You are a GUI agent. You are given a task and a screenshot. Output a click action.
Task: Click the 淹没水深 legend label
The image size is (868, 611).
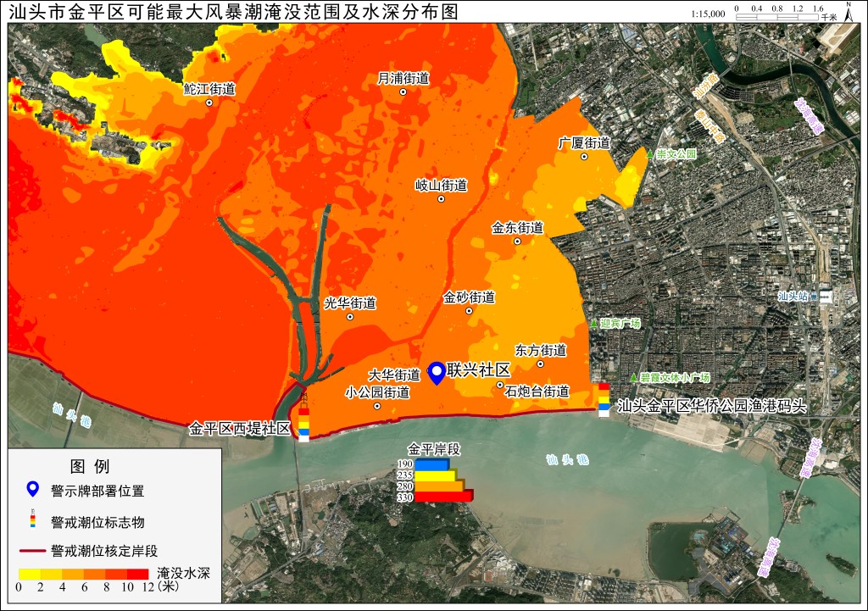tap(183, 573)
